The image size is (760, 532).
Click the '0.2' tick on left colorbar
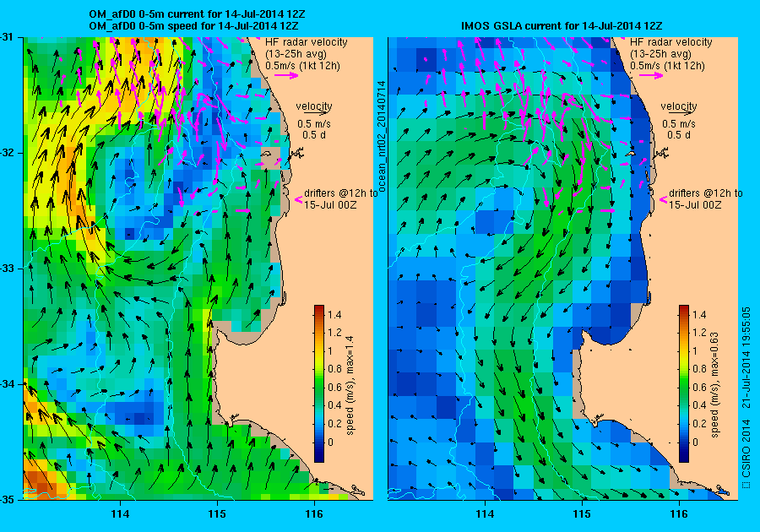[334, 423]
